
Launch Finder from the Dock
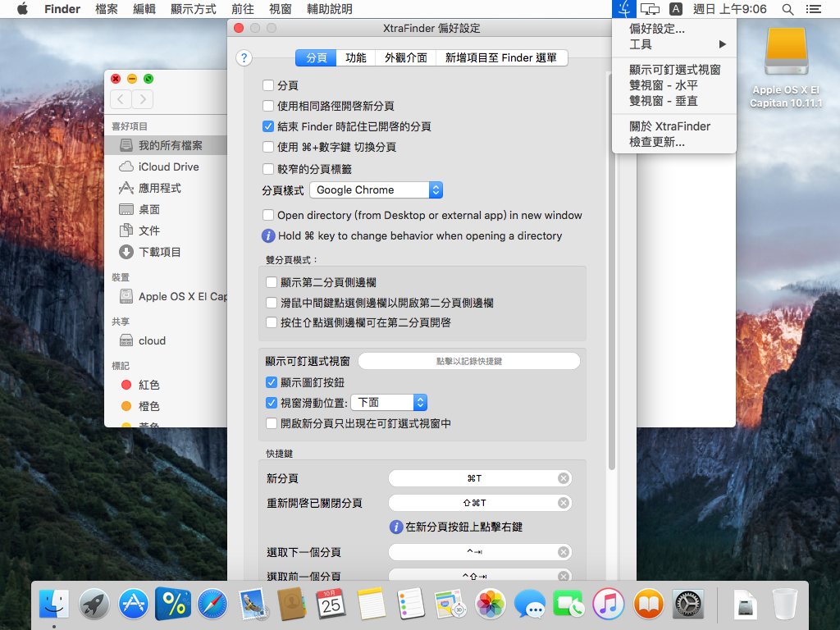coord(54,604)
